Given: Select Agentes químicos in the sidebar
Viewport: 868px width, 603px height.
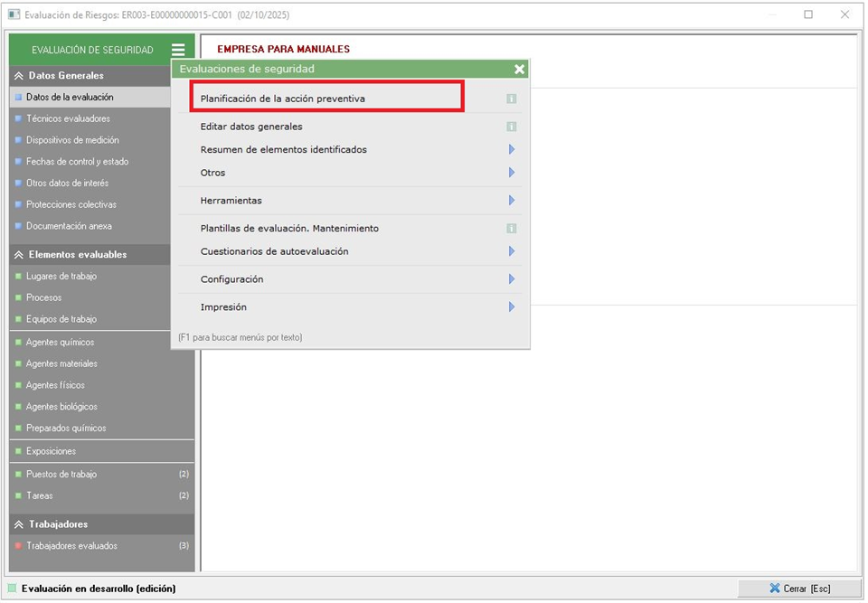Looking at the screenshot, I should point(60,343).
